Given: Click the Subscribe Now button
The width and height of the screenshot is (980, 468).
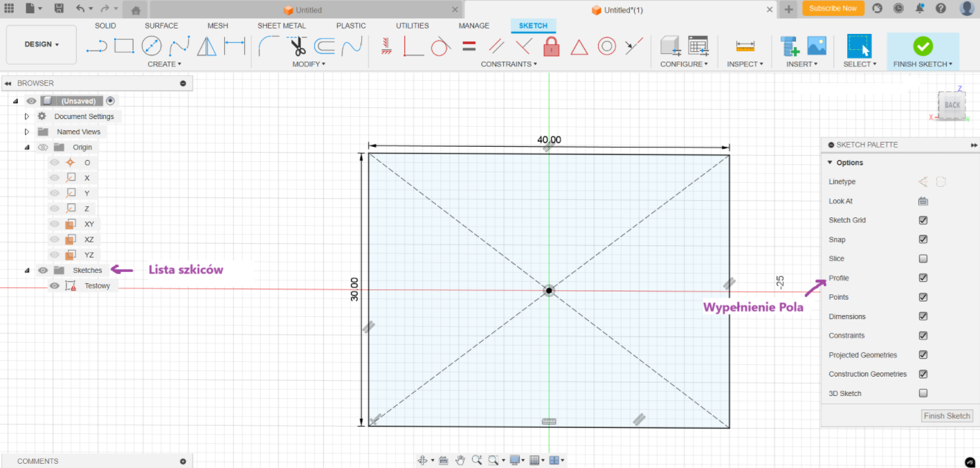Looking at the screenshot, I should click(833, 8).
